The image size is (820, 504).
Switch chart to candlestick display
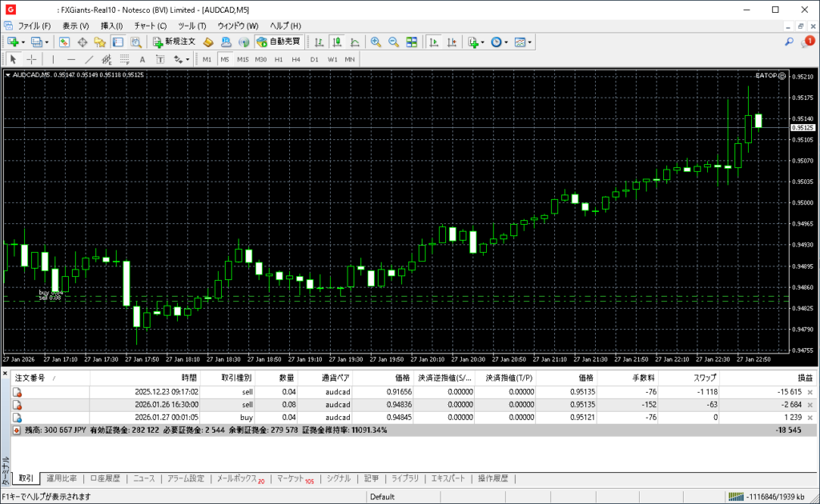[x=336, y=42]
